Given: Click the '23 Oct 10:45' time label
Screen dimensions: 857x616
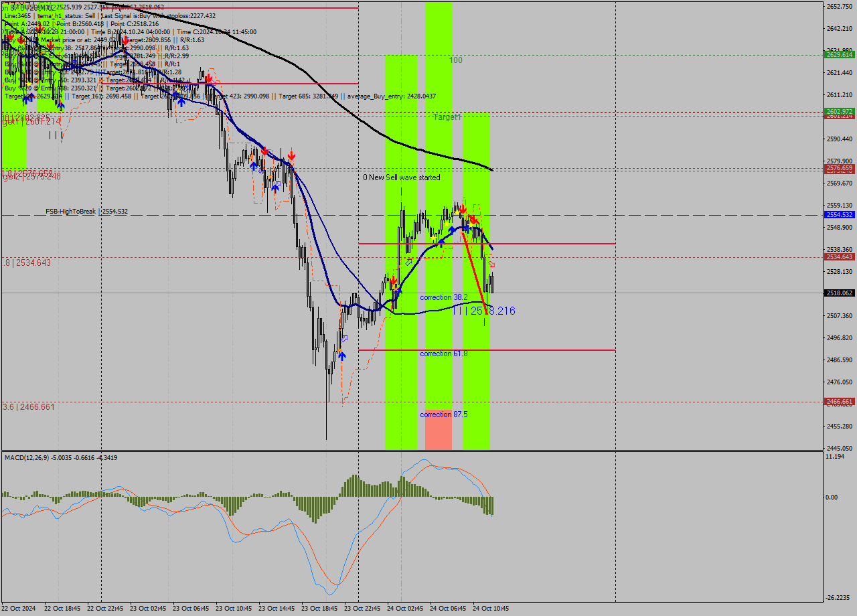Looking at the screenshot, I should coord(233,609).
